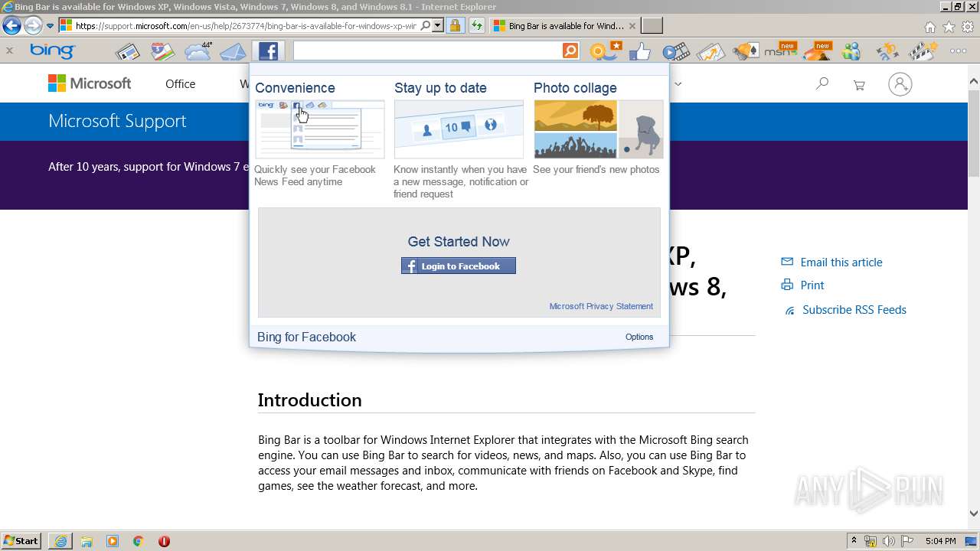This screenshot has width=980, height=551.
Task: Click 'Bing for Facebook' panel footer title
Action: (306, 337)
